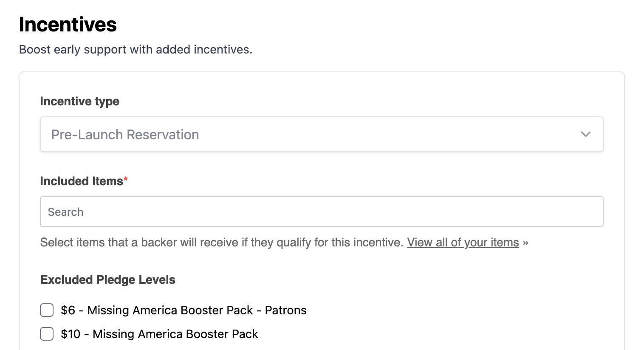Check the $6 Missing America Booster Pack - Patrons box

click(x=47, y=310)
